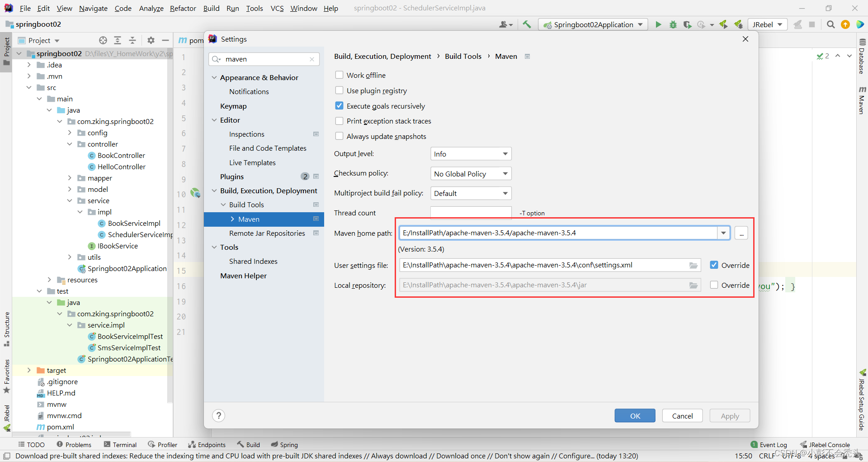This screenshot has width=868, height=462.
Task: Click the gutter run icon at line 10
Action: [195, 193]
